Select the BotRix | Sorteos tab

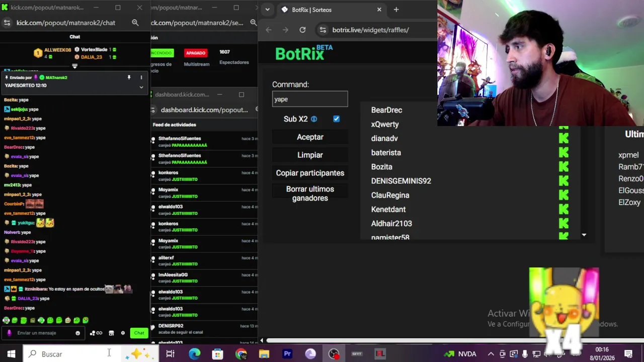(x=330, y=10)
